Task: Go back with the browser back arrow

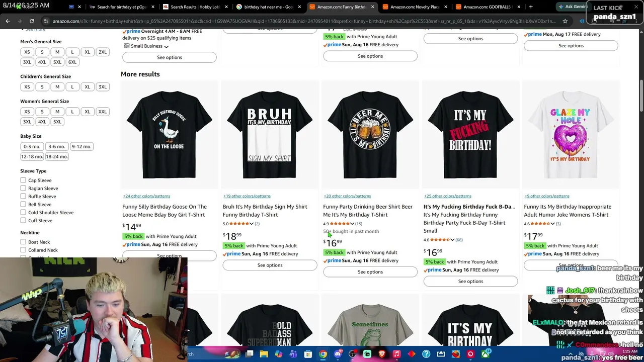Action: coord(8,21)
